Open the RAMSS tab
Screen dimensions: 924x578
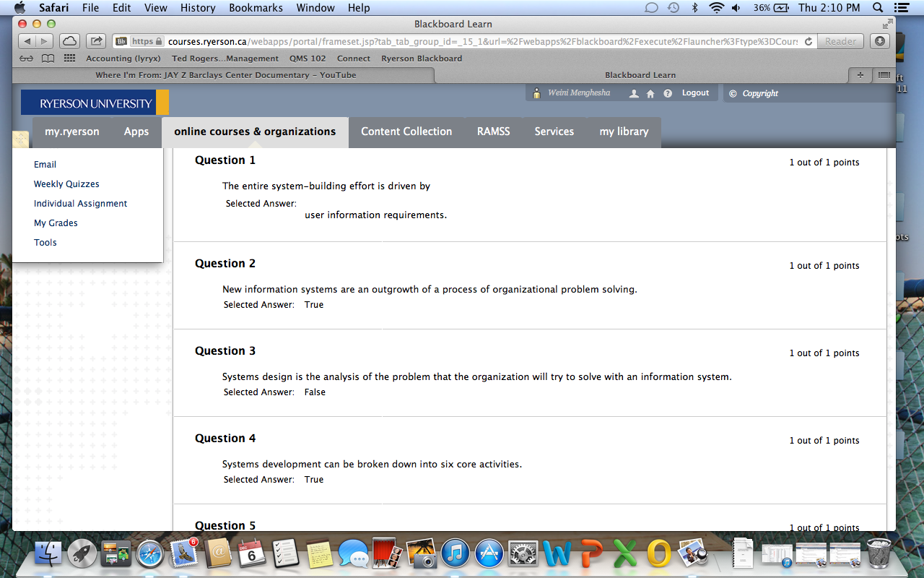[x=493, y=131]
